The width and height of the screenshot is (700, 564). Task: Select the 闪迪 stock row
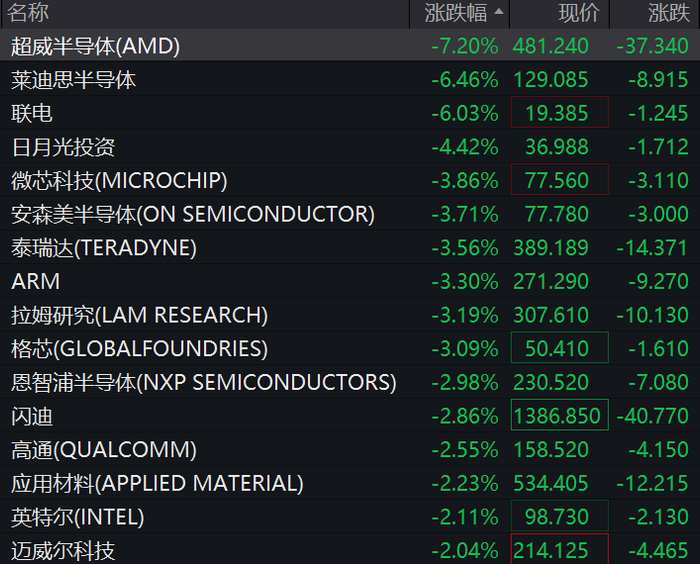(x=350, y=416)
